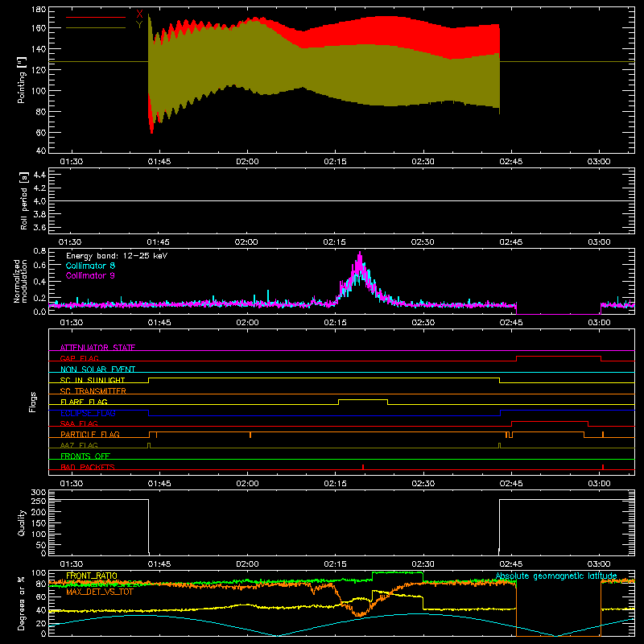Select the Pointing axis title
644x644 pixels.
22,80
